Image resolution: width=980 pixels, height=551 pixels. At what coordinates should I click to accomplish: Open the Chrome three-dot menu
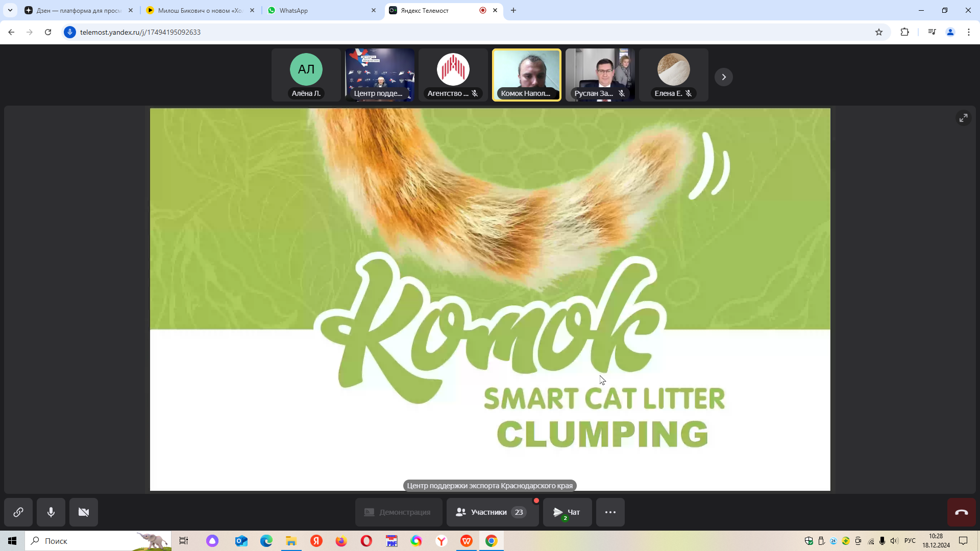pos(969,32)
